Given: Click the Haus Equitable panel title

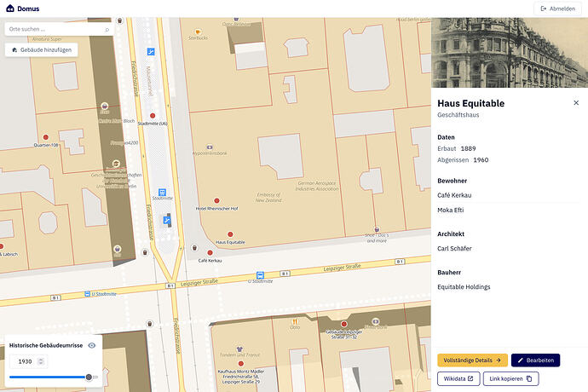Looking at the screenshot, I should click(470, 103).
